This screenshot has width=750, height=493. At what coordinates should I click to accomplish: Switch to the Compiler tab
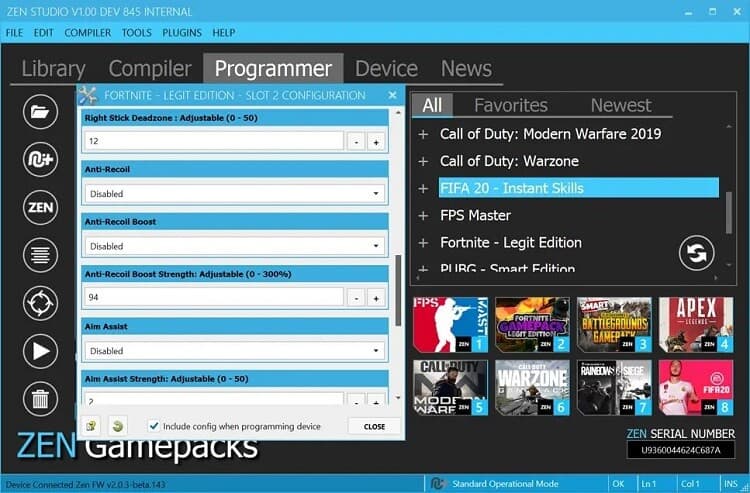(150, 68)
